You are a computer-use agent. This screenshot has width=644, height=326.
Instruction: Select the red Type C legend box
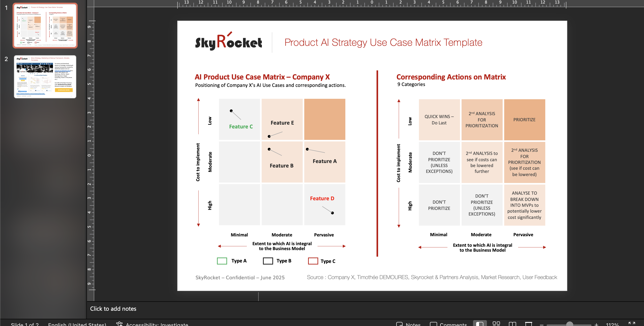click(313, 261)
